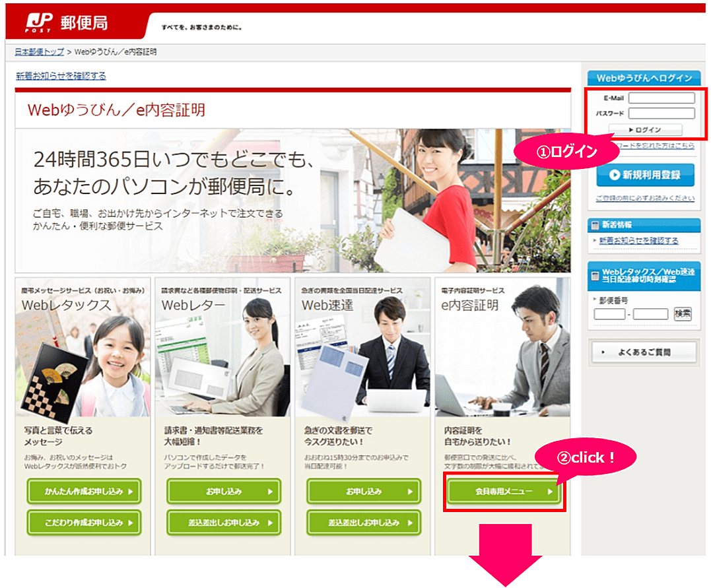
Task: Click the 日本郵便トップ breadcrumb link
Action: pos(40,51)
